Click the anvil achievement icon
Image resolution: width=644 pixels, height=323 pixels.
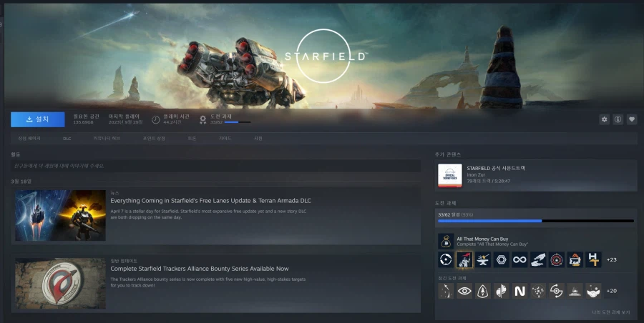pos(483,259)
